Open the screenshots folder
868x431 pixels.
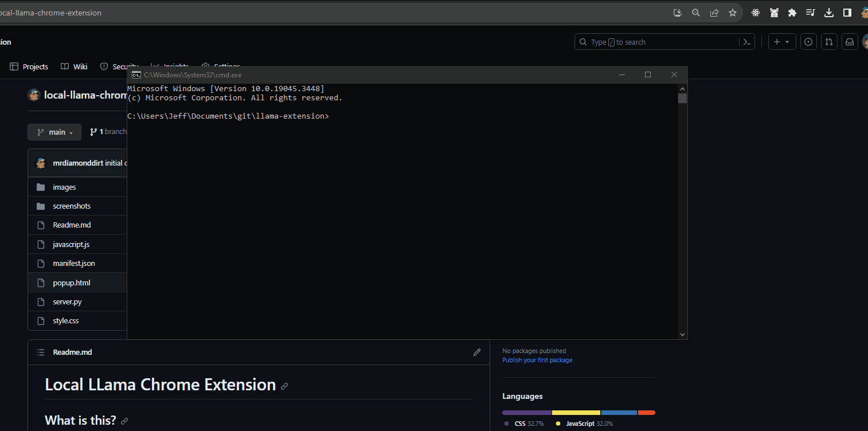click(x=72, y=206)
